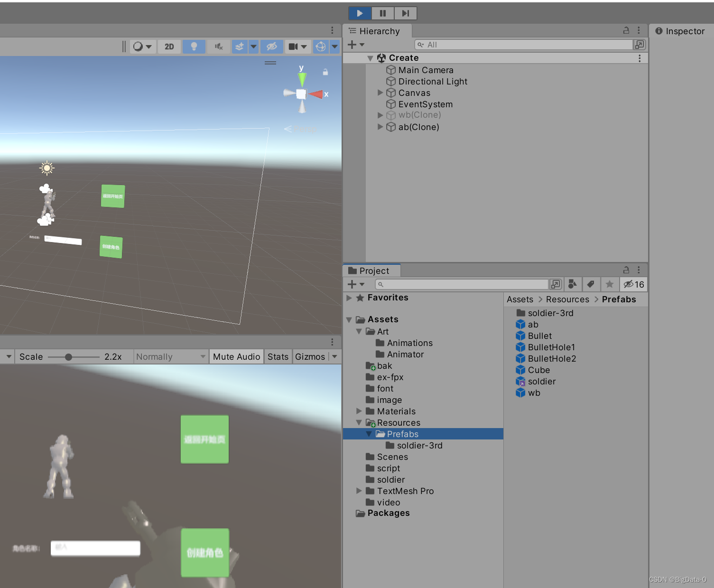Click the Mute Audio button
This screenshot has width=714, height=588.
(236, 356)
